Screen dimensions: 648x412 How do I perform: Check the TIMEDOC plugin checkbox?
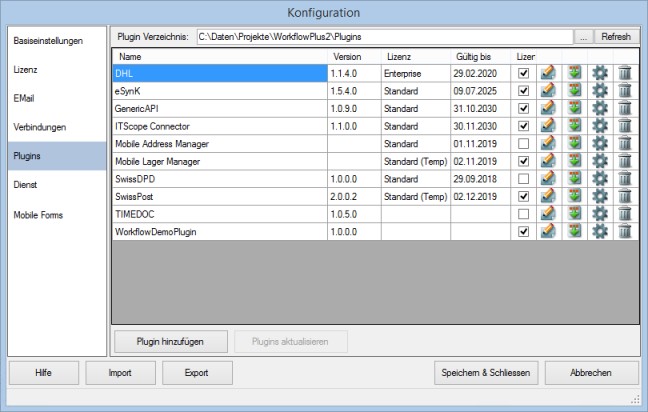(x=524, y=214)
